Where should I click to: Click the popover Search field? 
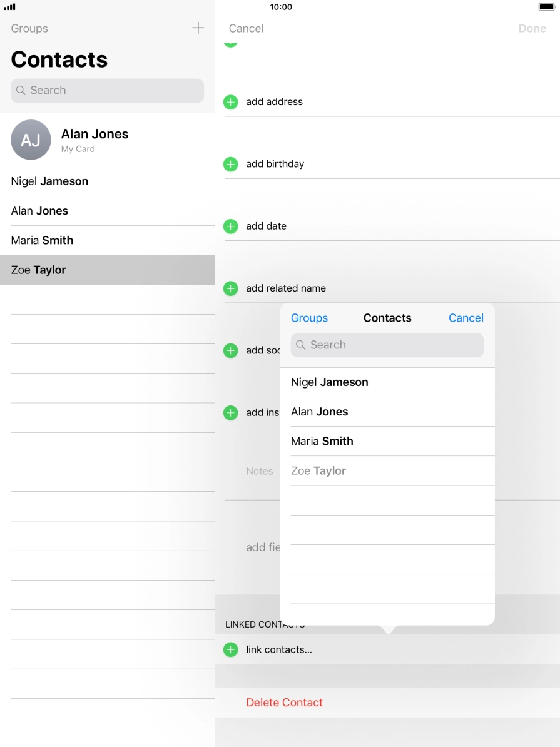(387, 345)
